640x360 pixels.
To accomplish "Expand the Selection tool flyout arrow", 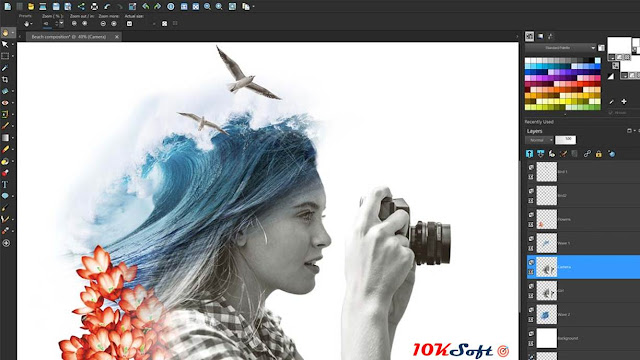I will (x=13, y=56).
